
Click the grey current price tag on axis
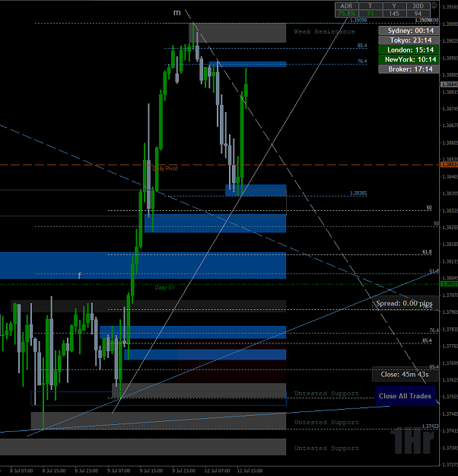point(449,84)
